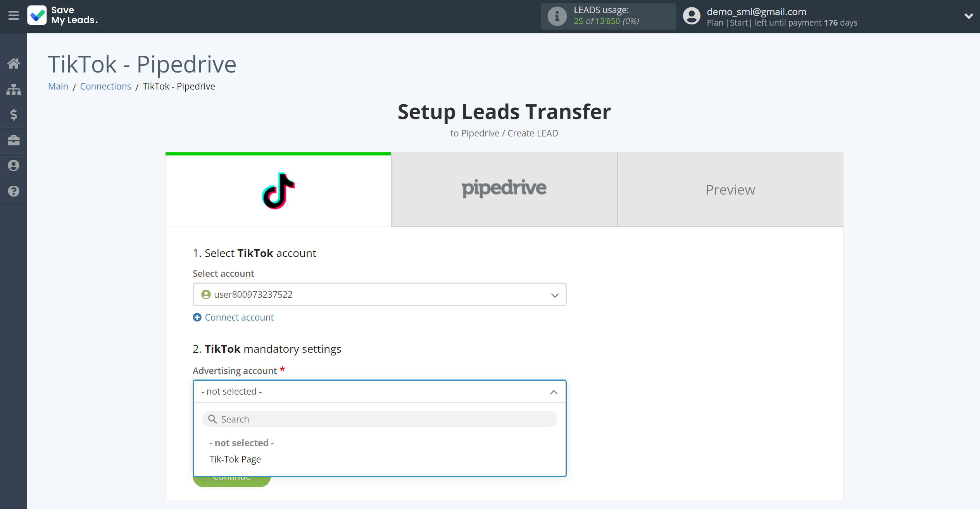Click the Pipedrive logo icon in step panel
This screenshot has width=980, height=509.
[504, 189]
